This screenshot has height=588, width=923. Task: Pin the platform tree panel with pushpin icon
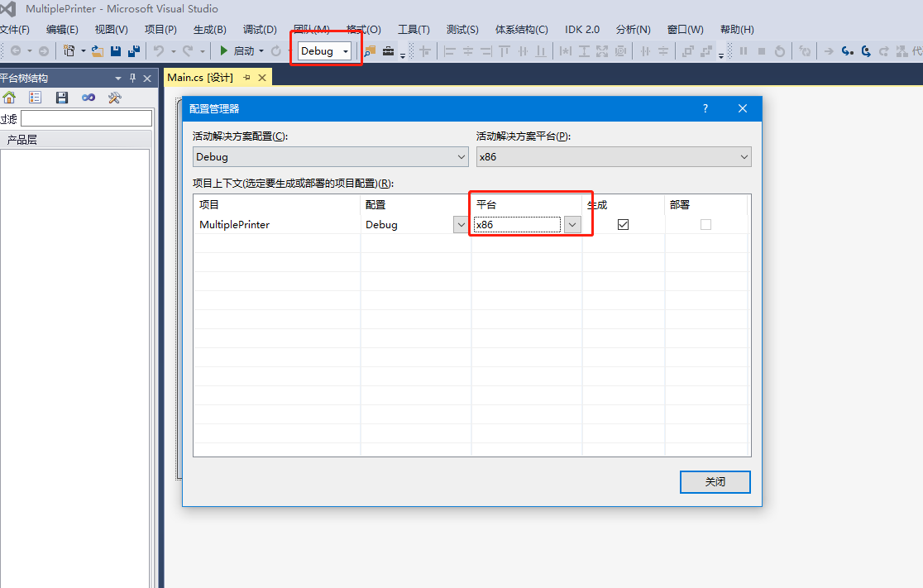tap(132, 79)
